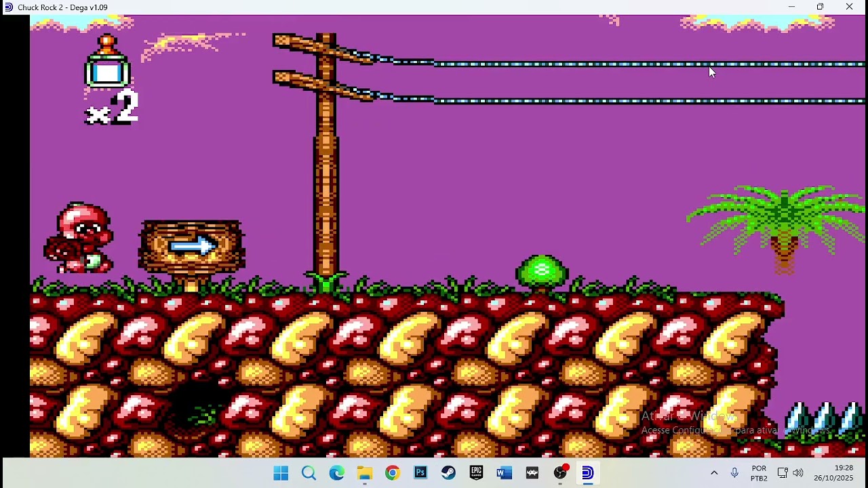868x488 pixels.
Task: Click the palm tree on the right
Action: pyautogui.click(x=777, y=228)
